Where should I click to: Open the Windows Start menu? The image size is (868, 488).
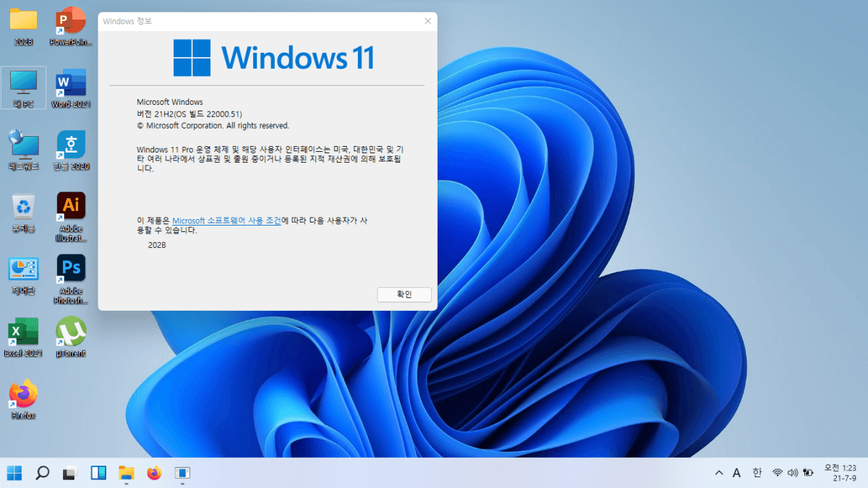14,473
